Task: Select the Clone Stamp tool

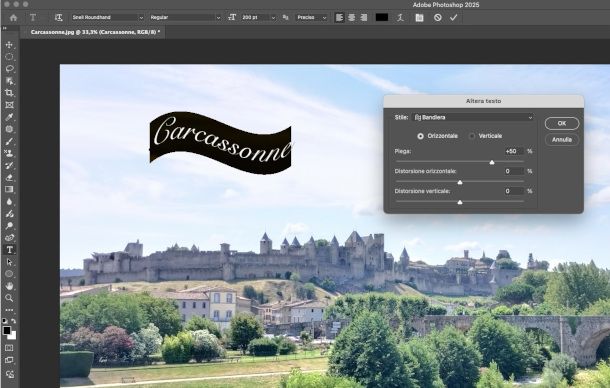Action: coord(9,153)
